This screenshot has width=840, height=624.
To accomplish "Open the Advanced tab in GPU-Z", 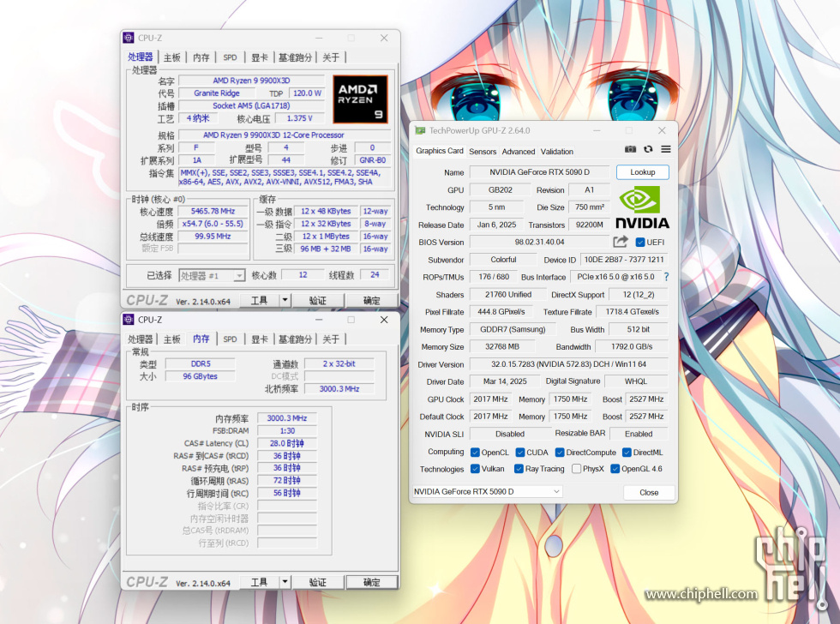I will click(x=518, y=152).
